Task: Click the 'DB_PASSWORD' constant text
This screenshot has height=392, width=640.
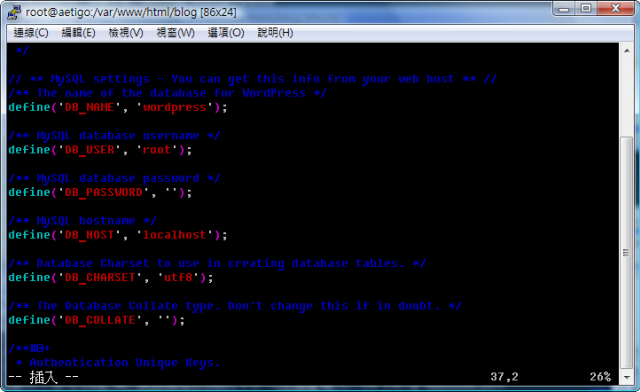Action: (x=104, y=193)
